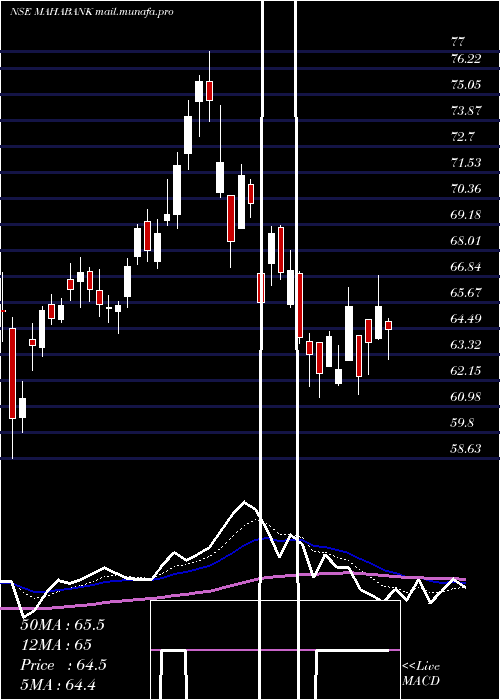Viewport: 500px width, 700px height.
Task: Click the '<<Live MACD' label
Action: pos(421,673)
